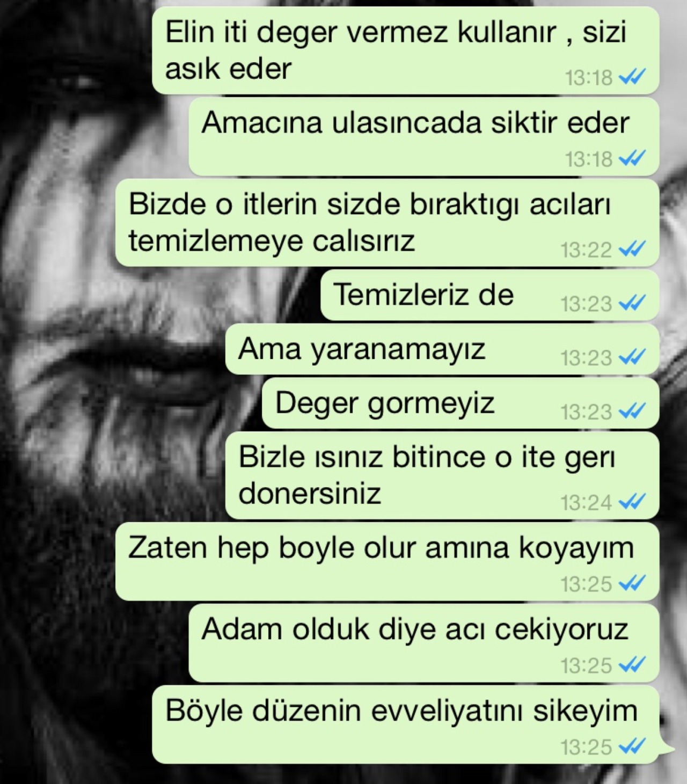Image resolution: width=687 pixels, height=784 pixels.
Task: Tap the "Ama yaranamayız" message text
Action: (362, 349)
